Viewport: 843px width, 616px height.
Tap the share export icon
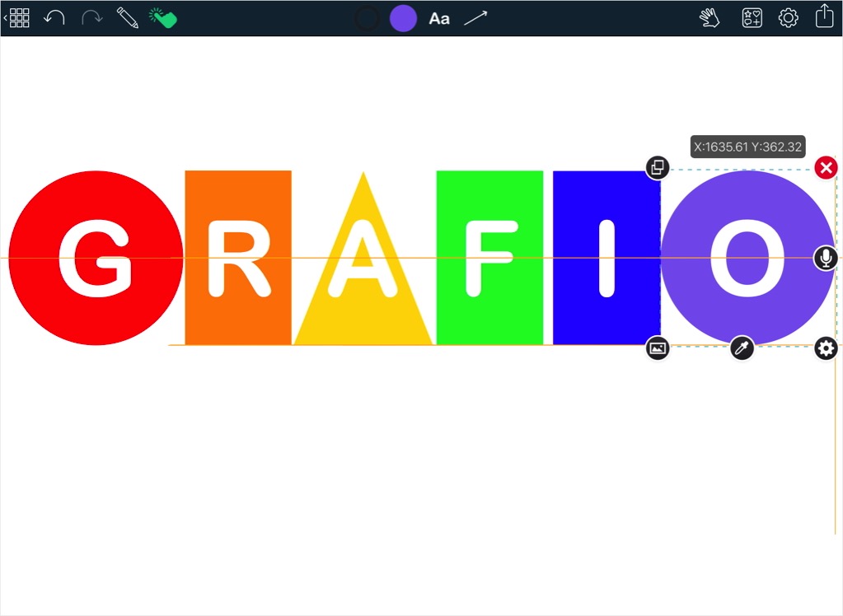point(825,16)
